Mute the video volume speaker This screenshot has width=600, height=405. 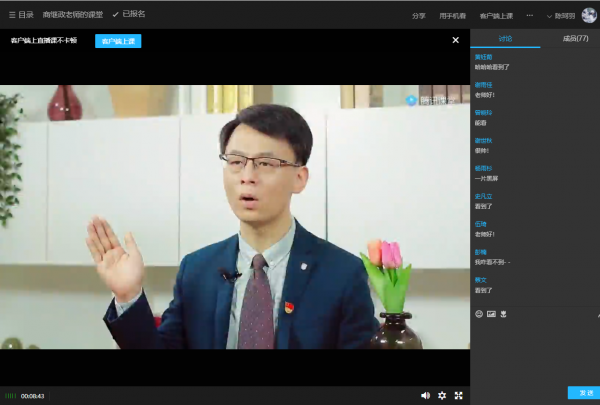pos(425,395)
